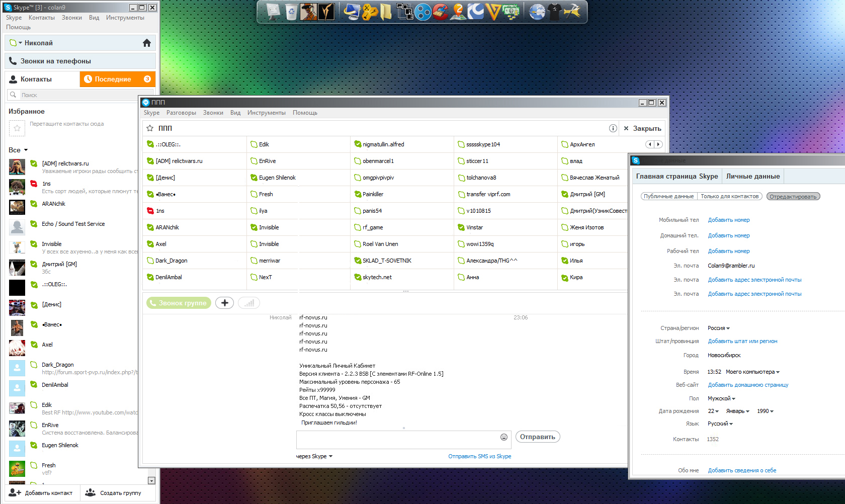The height and width of the screenshot is (504, 845).
Task: Open the hammer and wrench dock icon
Action: point(572,12)
